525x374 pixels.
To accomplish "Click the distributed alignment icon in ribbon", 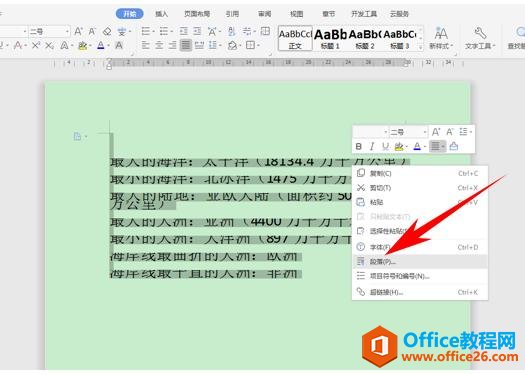I will (x=199, y=45).
